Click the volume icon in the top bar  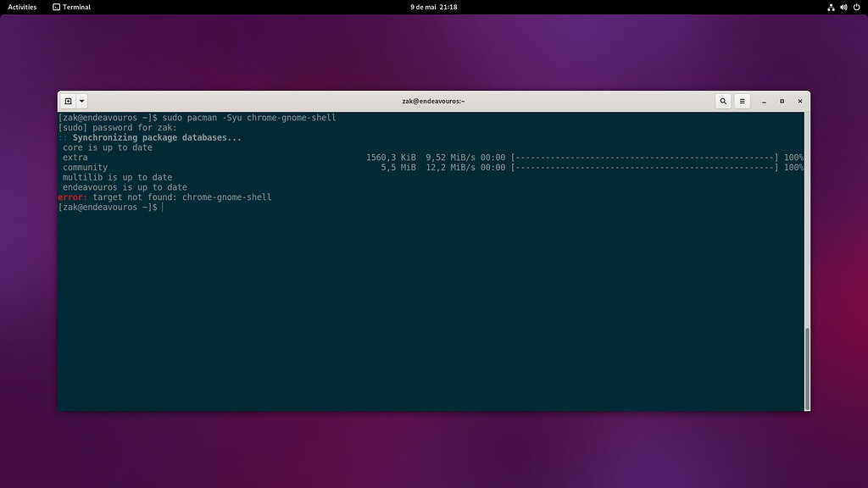tap(843, 7)
